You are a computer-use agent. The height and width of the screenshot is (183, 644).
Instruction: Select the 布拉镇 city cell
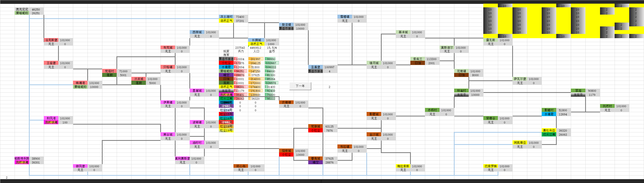pyautogui.click(x=345, y=147)
